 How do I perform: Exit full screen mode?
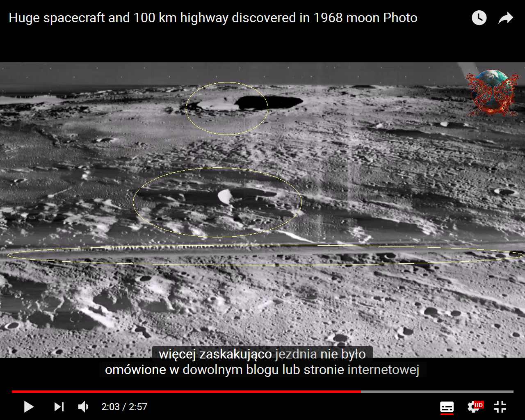[500, 406]
